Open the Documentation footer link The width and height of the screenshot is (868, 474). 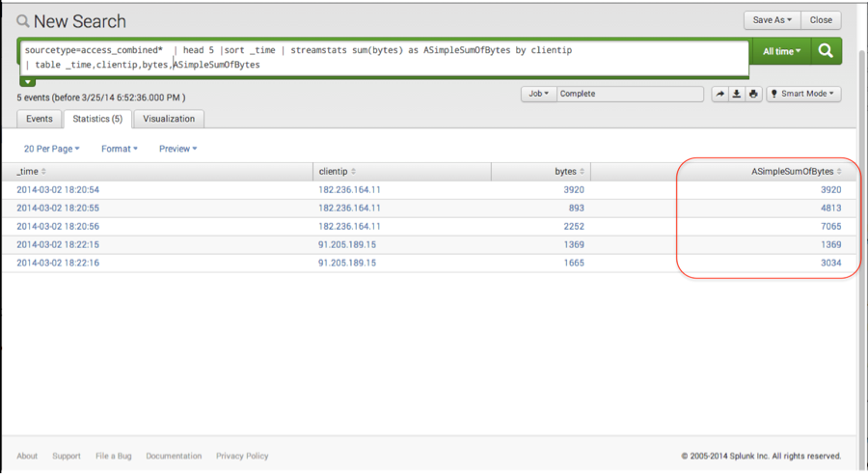coord(174,456)
